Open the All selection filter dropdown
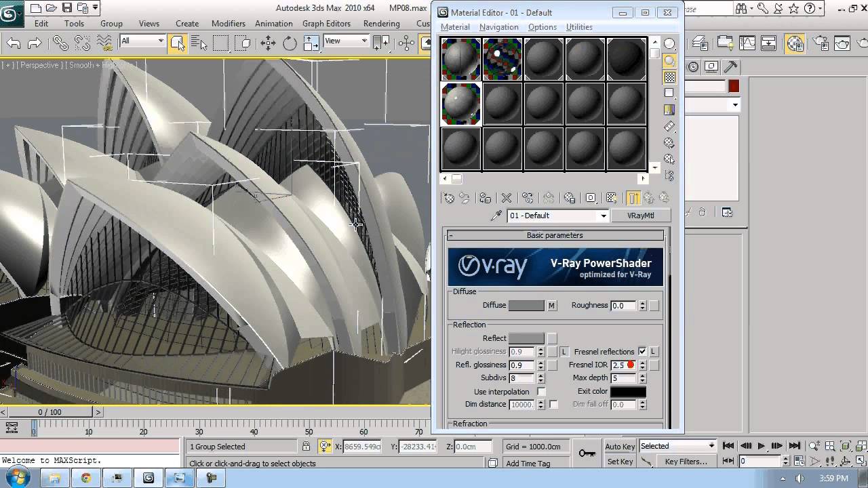This screenshot has width=868, height=488. pyautogui.click(x=161, y=41)
